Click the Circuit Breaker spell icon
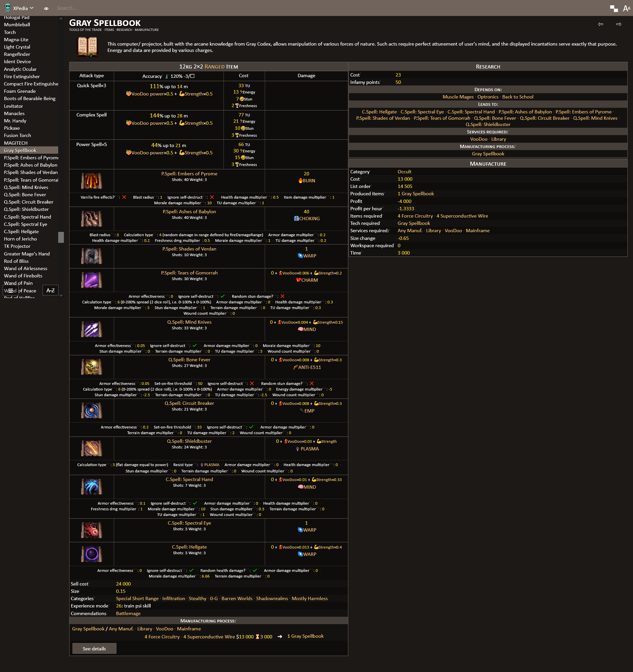This screenshot has width=633, height=672. [x=91, y=411]
